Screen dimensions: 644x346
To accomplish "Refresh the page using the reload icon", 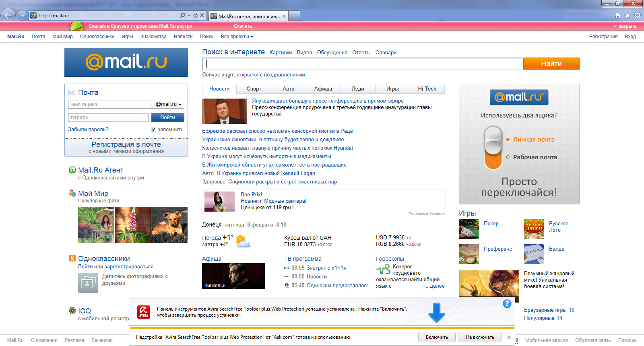I will (196, 15).
